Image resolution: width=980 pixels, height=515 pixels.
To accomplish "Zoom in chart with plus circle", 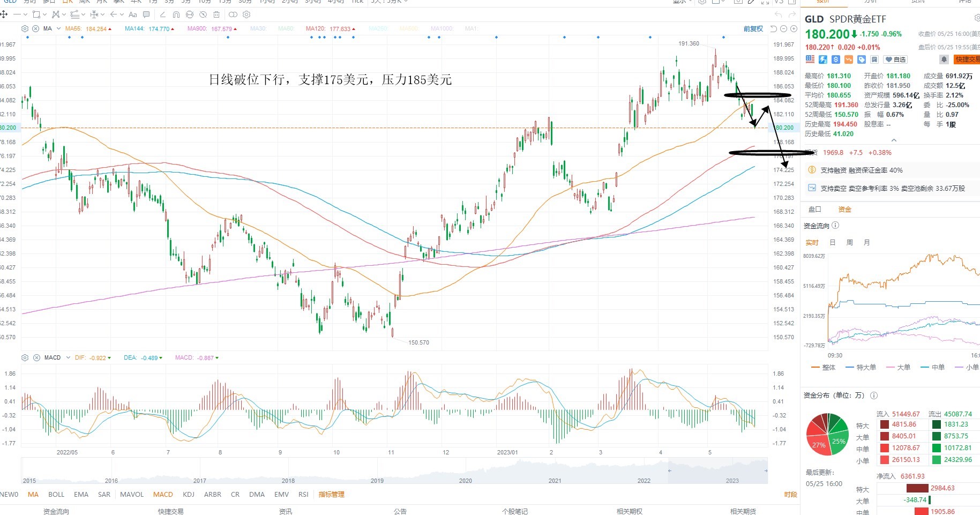I will tap(794, 28).
